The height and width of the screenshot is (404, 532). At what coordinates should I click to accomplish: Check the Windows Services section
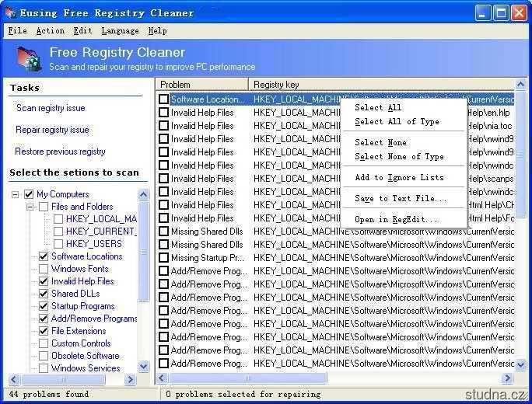[44, 368]
